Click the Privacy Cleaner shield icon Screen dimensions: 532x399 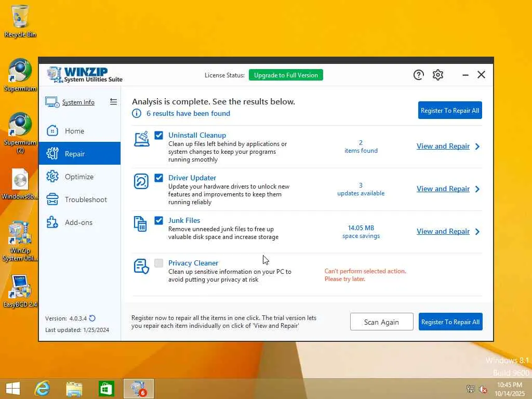pyautogui.click(x=141, y=267)
